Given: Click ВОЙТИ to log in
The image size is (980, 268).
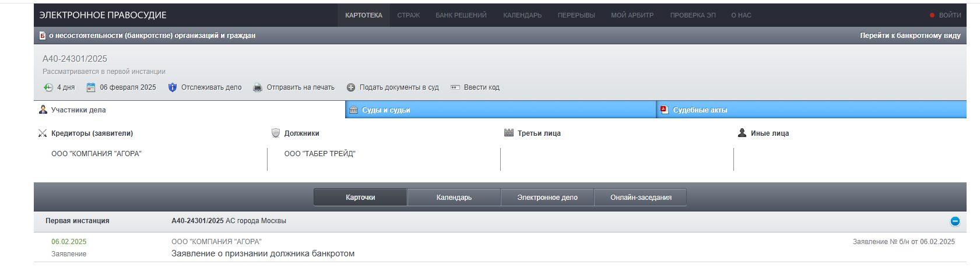Looking at the screenshot, I should (x=950, y=15).
